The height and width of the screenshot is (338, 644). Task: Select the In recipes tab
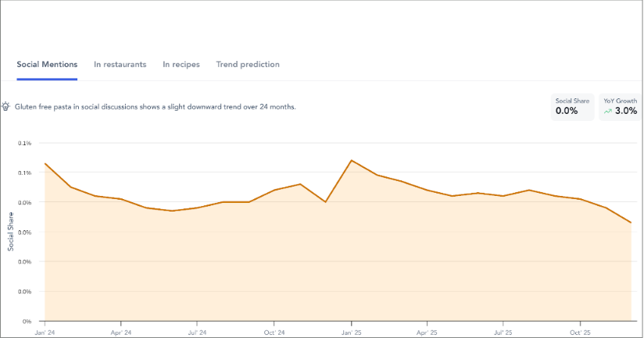(x=181, y=64)
